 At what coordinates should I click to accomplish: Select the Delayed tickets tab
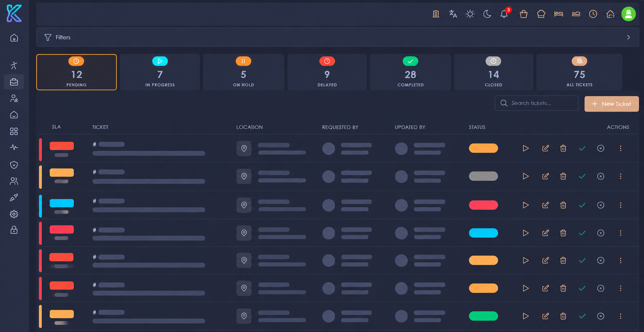coord(327,72)
